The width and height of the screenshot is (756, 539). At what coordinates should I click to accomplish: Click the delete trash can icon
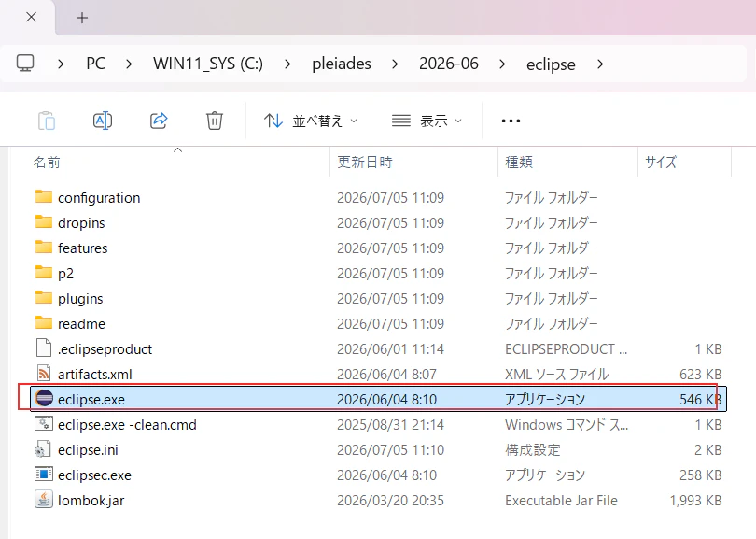[215, 121]
